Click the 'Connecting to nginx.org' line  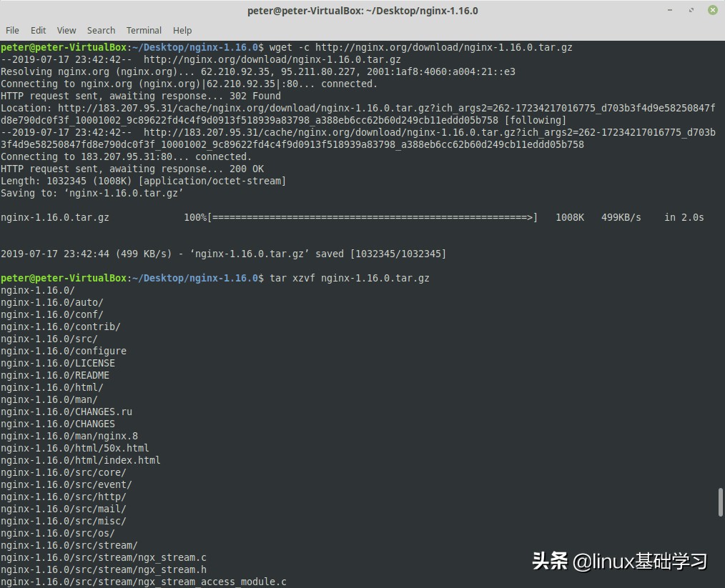click(x=189, y=84)
